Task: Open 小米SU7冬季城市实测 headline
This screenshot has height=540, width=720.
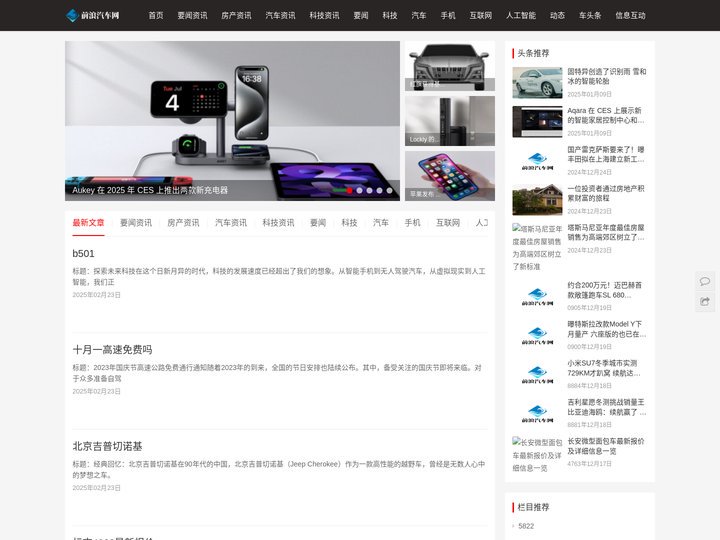Action: pos(604,368)
